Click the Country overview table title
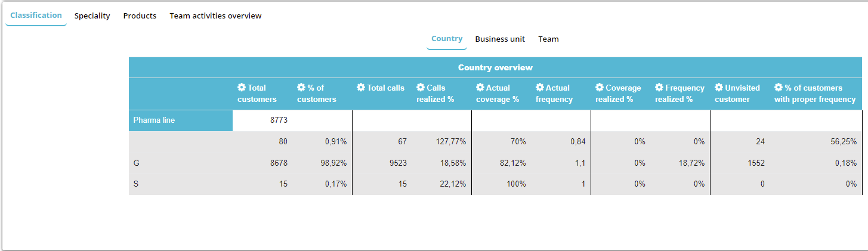 pyautogui.click(x=495, y=67)
